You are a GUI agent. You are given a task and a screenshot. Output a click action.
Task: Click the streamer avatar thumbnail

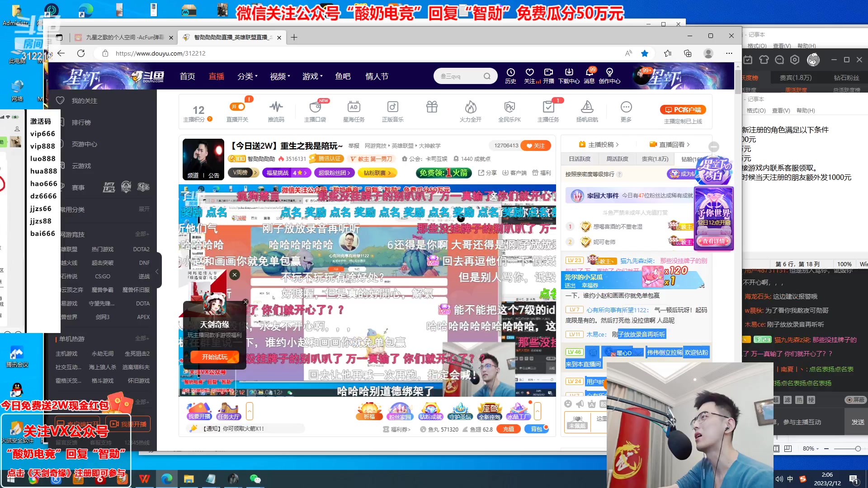[x=203, y=160]
